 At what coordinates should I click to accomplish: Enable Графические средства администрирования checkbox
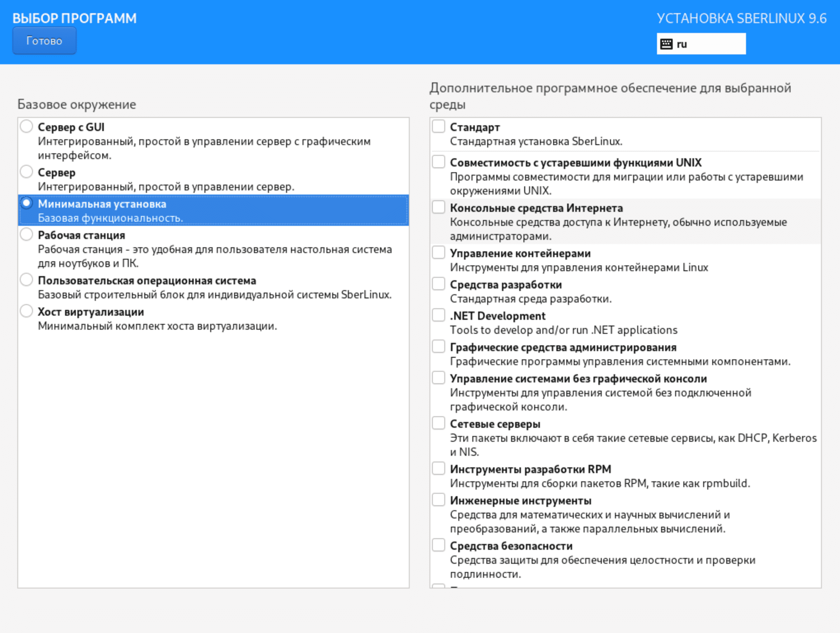coord(439,347)
